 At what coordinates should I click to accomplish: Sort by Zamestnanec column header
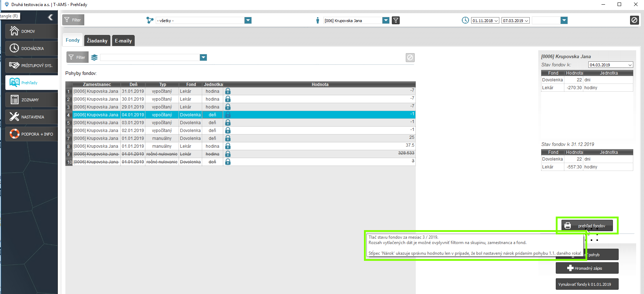tap(97, 85)
